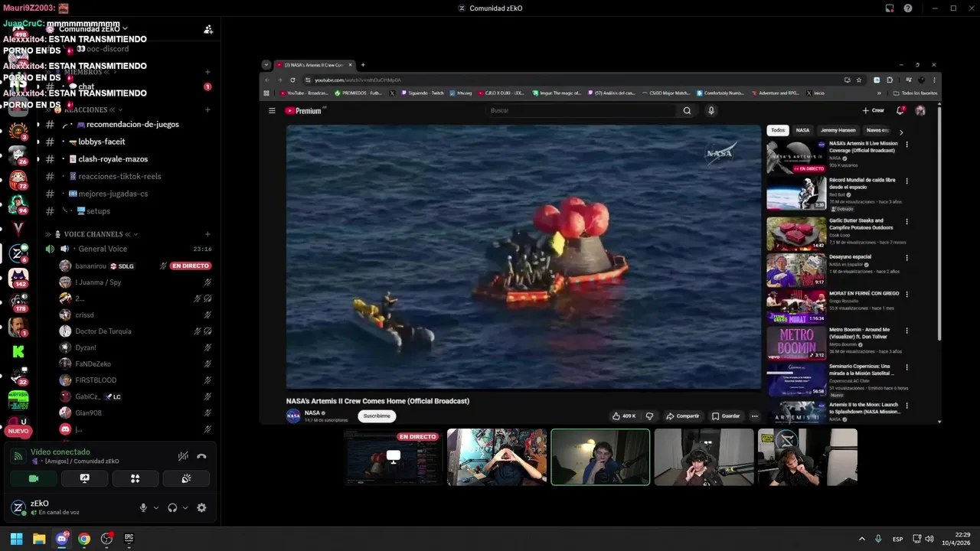This screenshot has width=980, height=551.
Task: Open Epic Games Launcher from the taskbar
Action: pyautogui.click(x=129, y=539)
